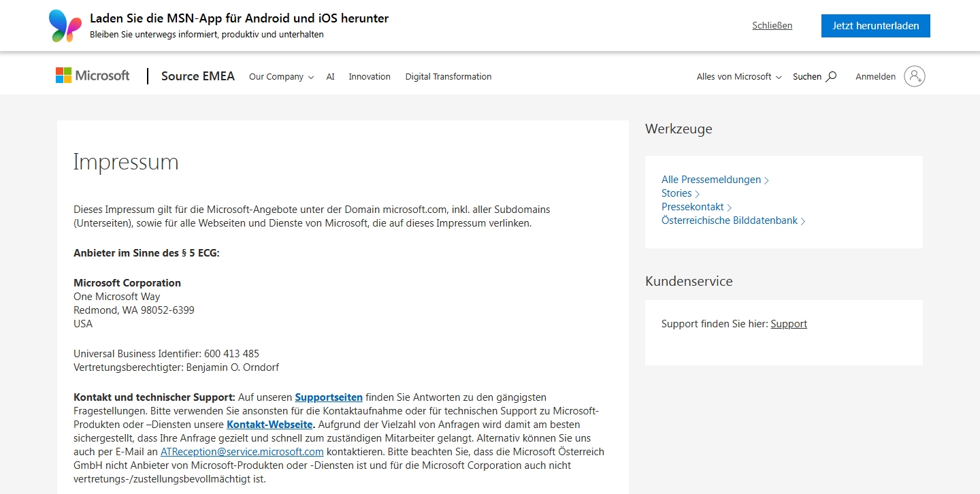Open the Kontakt-Webseite link
The image size is (980, 494).
tap(269, 425)
